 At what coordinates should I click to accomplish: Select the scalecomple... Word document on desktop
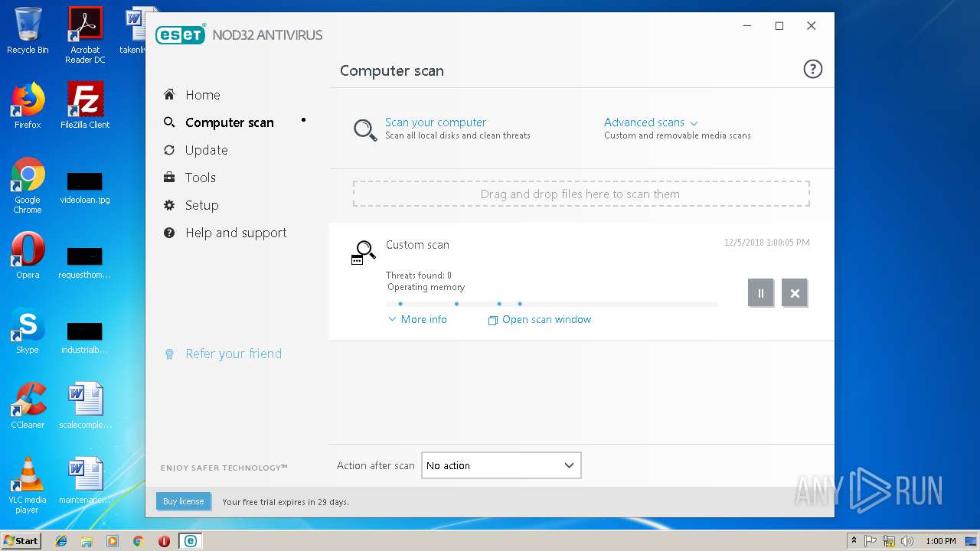coord(85,406)
